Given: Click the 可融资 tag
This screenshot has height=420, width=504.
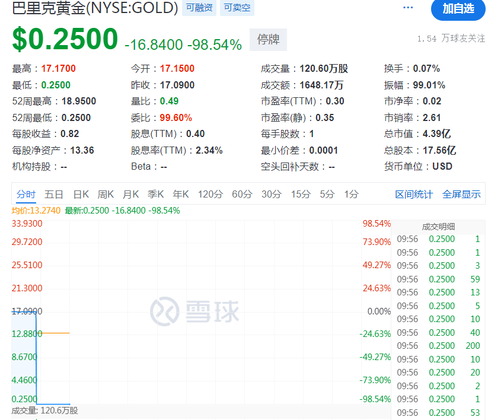Looking at the screenshot, I should coord(199,8).
